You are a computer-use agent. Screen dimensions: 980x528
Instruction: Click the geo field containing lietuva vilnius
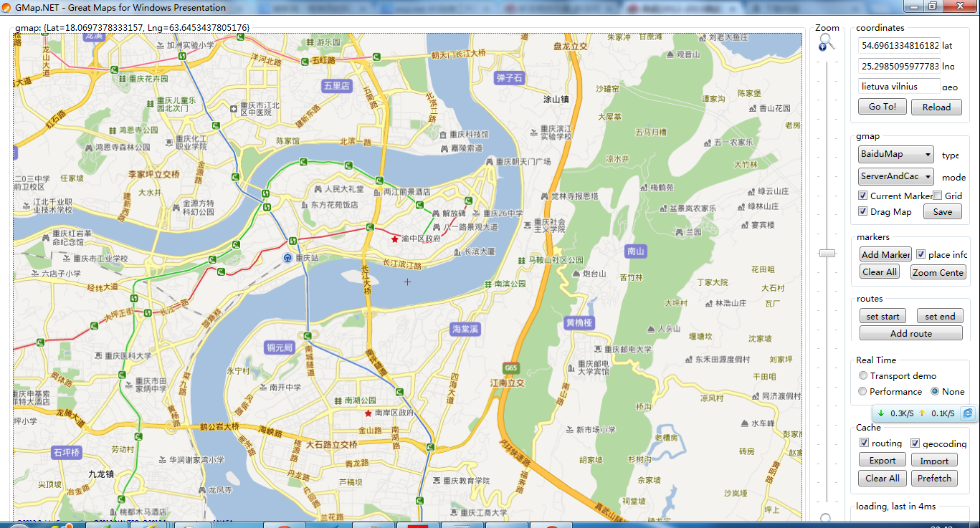899,86
